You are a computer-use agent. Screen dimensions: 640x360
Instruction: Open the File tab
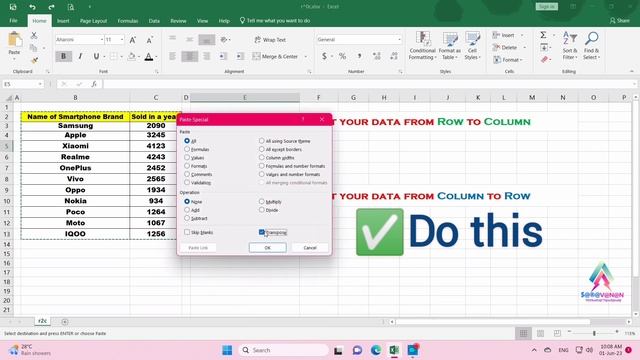coord(13,20)
